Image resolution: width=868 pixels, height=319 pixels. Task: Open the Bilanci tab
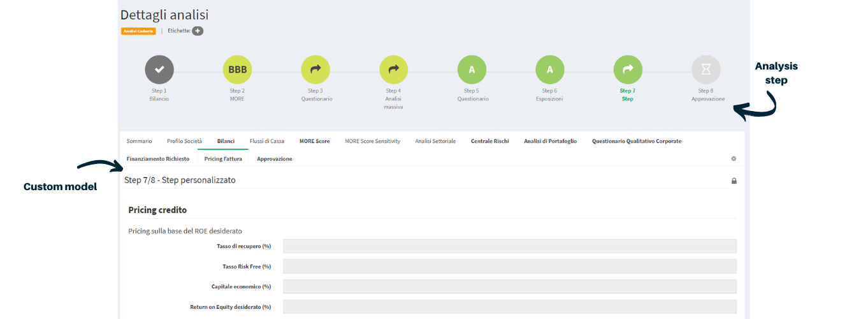coord(226,141)
